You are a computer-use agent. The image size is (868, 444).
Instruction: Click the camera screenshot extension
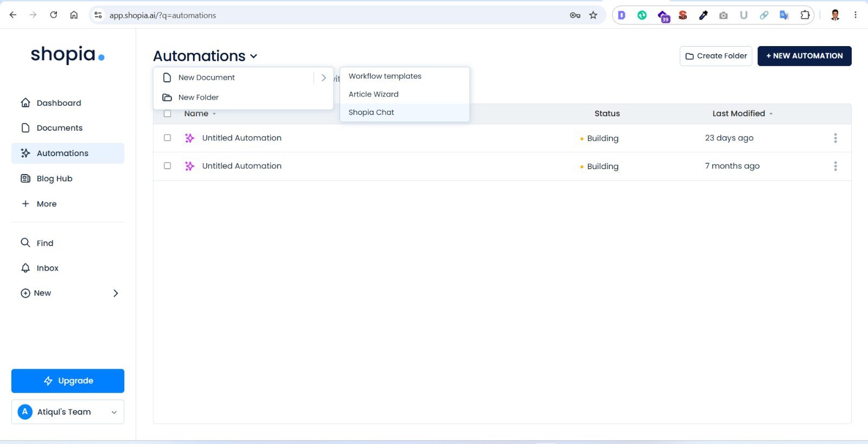click(724, 15)
